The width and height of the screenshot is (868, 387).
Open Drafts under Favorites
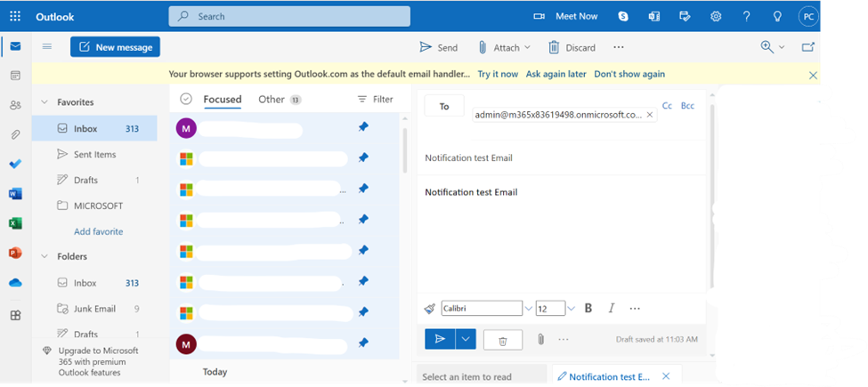point(94,180)
